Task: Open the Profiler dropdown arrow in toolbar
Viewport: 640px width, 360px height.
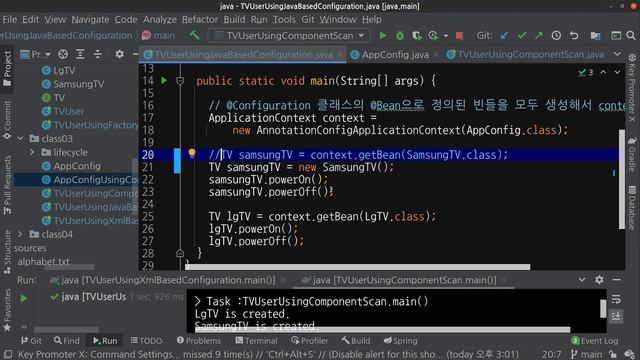Action: pyautogui.click(x=446, y=36)
